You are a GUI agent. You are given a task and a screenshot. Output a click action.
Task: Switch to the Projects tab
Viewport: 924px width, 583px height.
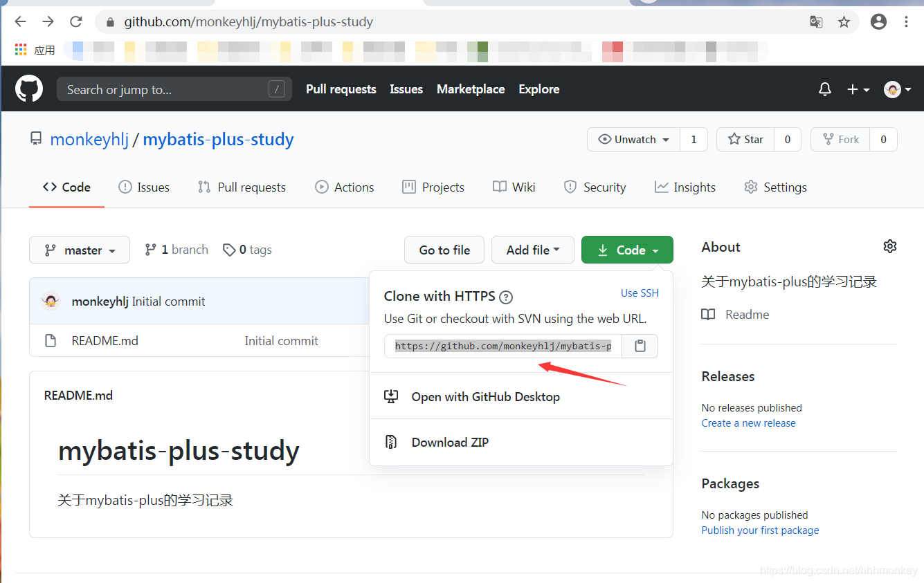tap(433, 187)
